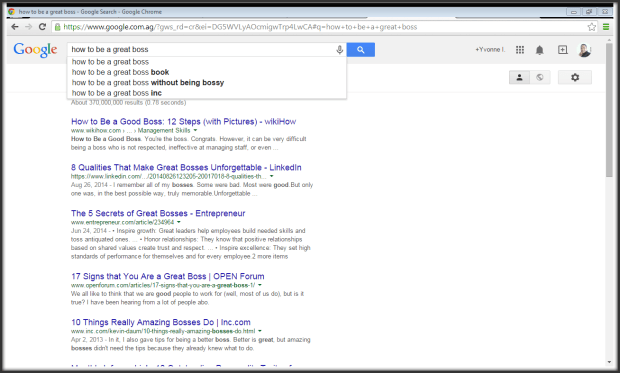Click the browser forward arrow

[x=28, y=27]
